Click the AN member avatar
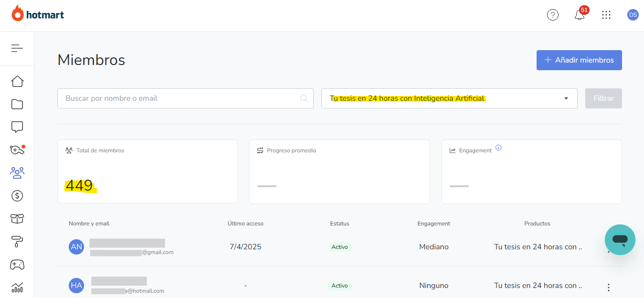 coord(76,247)
